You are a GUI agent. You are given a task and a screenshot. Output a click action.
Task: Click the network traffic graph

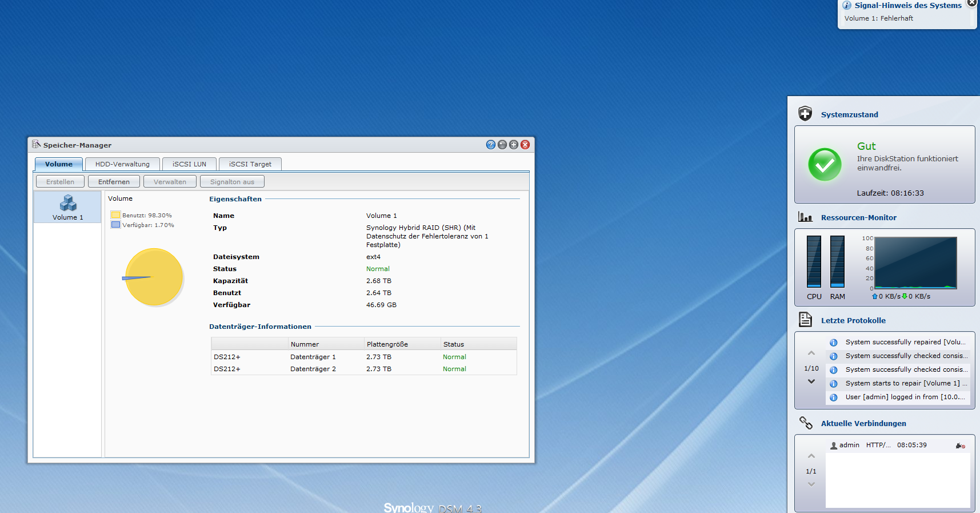pyautogui.click(x=915, y=263)
